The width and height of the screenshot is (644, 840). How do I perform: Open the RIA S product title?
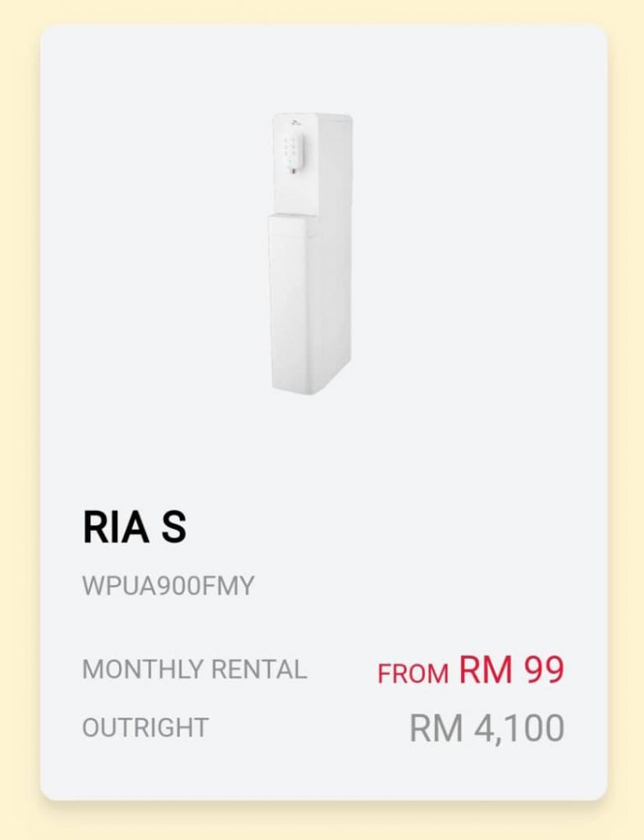(x=135, y=527)
